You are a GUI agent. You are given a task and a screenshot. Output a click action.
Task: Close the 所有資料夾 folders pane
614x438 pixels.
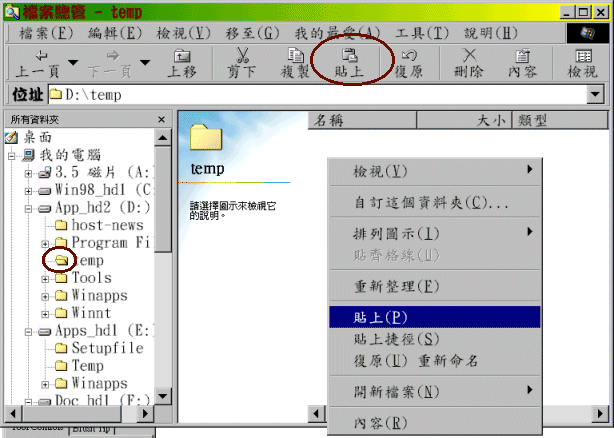[x=163, y=120]
